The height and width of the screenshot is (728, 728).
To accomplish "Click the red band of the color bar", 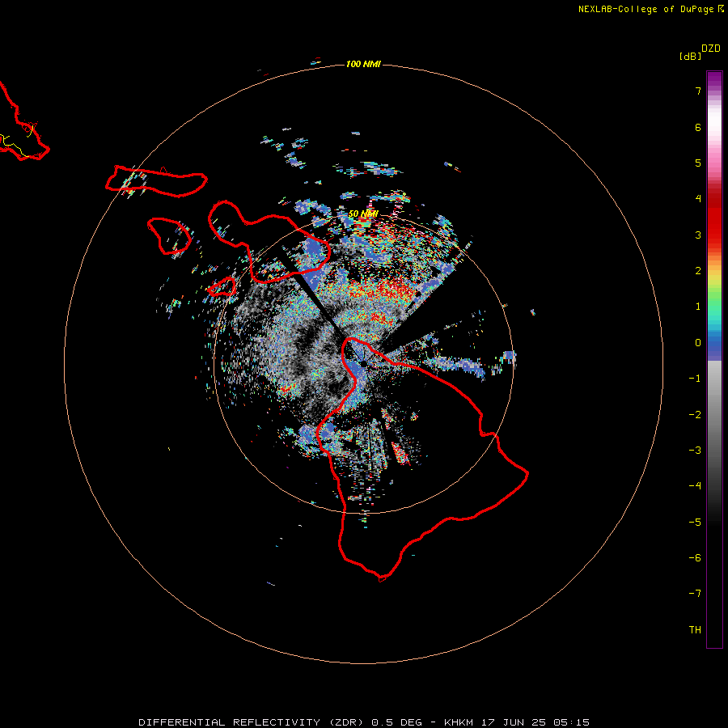I will point(714,218).
